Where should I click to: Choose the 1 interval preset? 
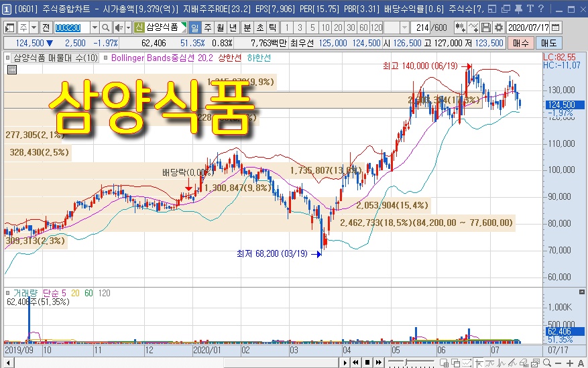pyautogui.click(x=287, y=27)
